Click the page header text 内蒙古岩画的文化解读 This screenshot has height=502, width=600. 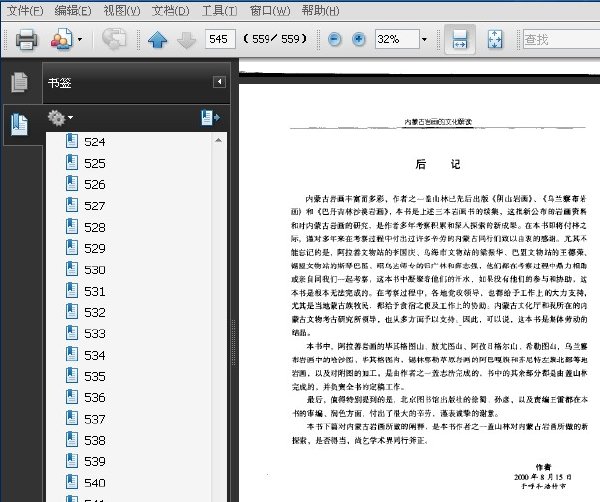click(x=438, y=122)
